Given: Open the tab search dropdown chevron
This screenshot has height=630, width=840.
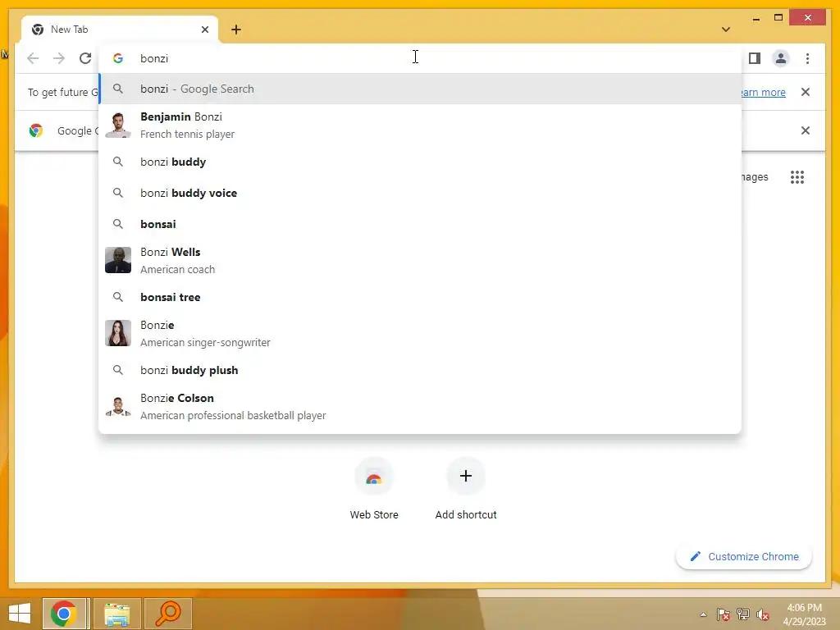Looking at the screenshot, I should (726, 30).
